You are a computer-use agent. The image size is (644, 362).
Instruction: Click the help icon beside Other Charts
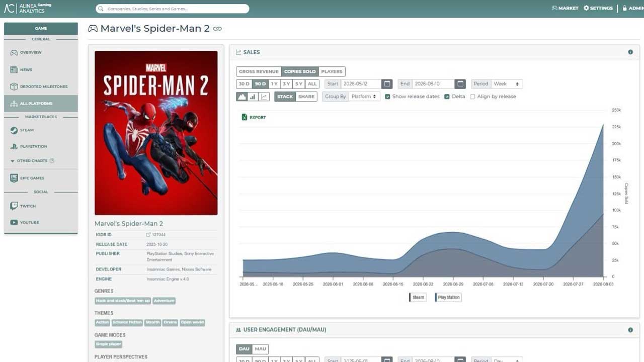click(52, 161)
